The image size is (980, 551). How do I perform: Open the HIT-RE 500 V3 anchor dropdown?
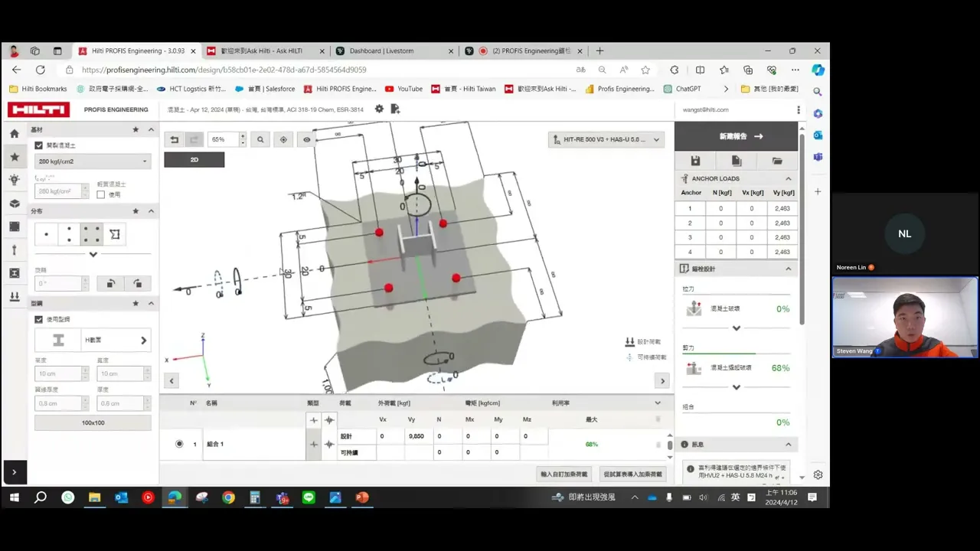pos(606,140)
